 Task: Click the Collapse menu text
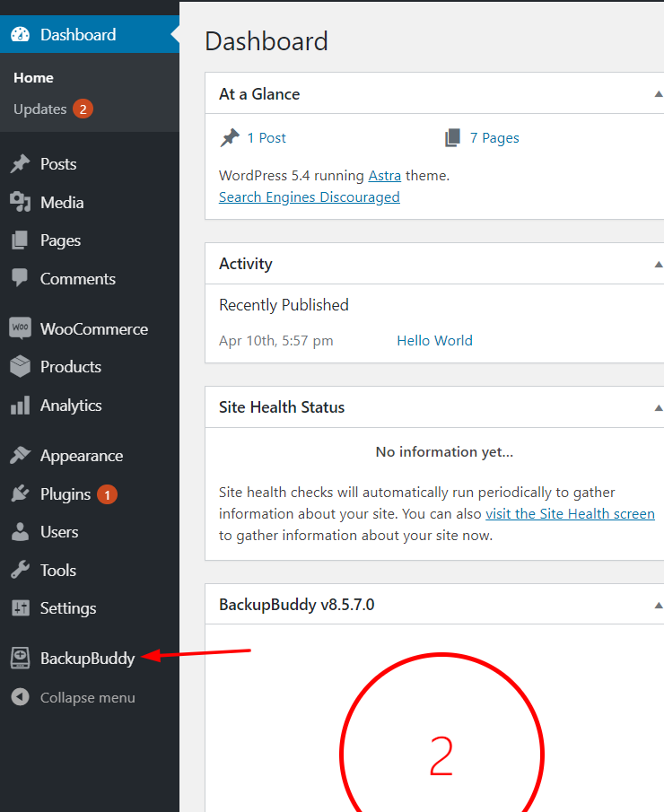88,697
